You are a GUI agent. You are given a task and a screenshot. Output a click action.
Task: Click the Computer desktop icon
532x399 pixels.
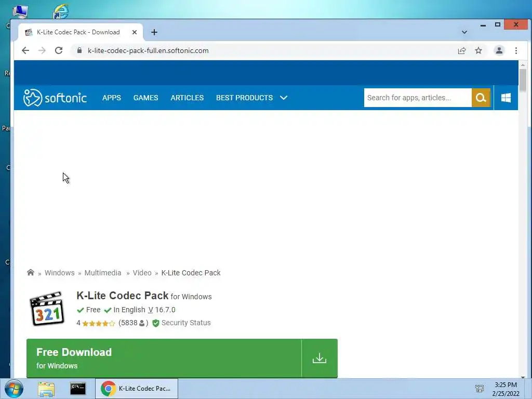(20, 11)
